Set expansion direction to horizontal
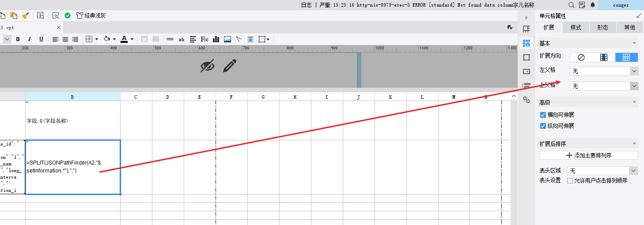The image size is (644, 225). (x=626, y=57)
